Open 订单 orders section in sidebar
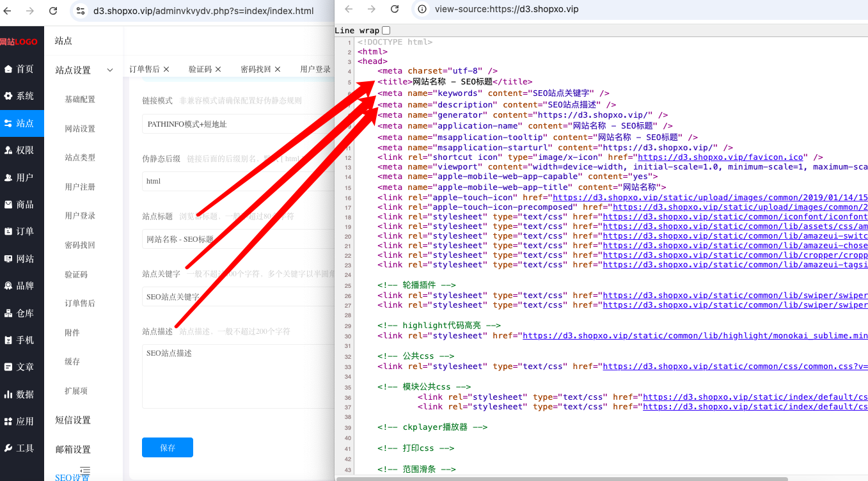Viewport: 868px width, 481px height. (22, 232)
